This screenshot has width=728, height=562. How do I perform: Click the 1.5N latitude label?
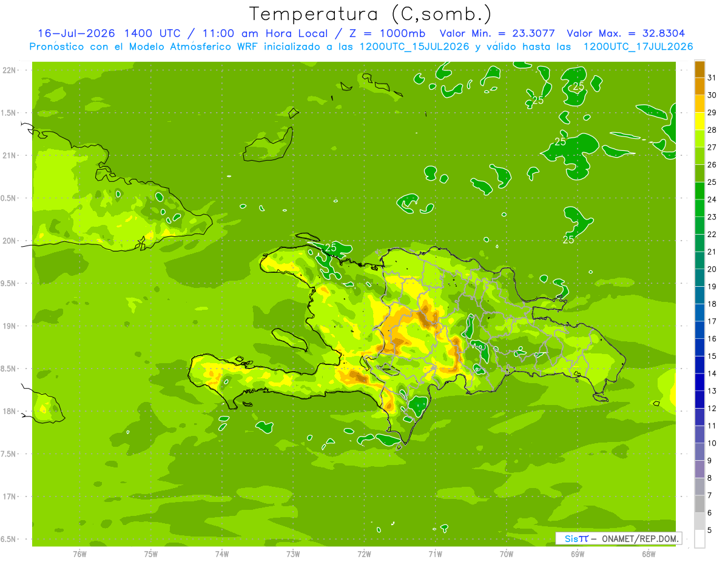click(9, 113)
